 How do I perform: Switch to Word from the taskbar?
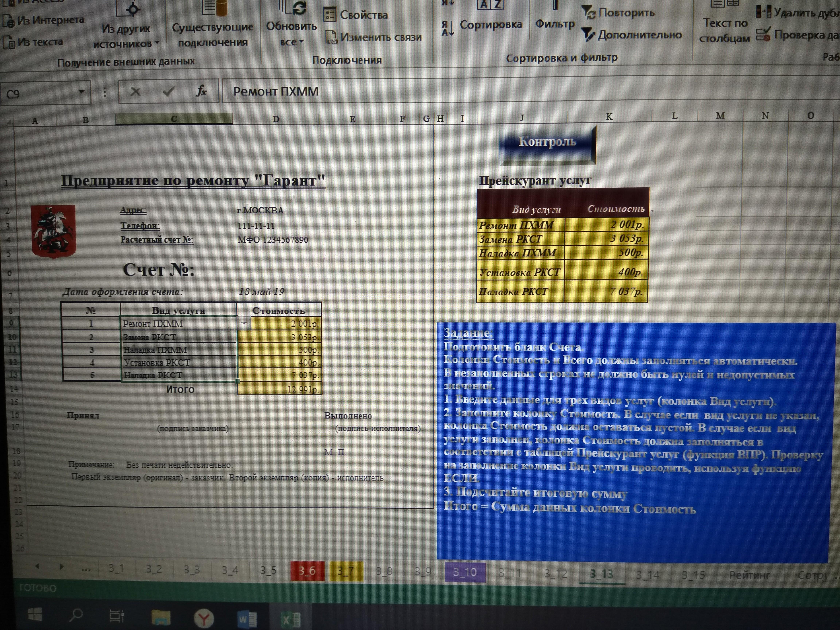pyautogui.click(x=247, y=619)
